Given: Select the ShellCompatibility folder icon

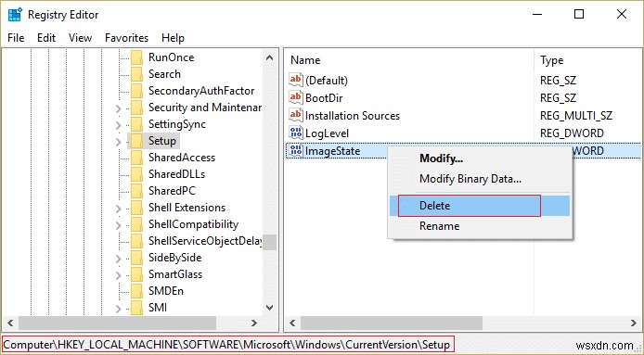Looking at the screenshot, I should point(136,224).
